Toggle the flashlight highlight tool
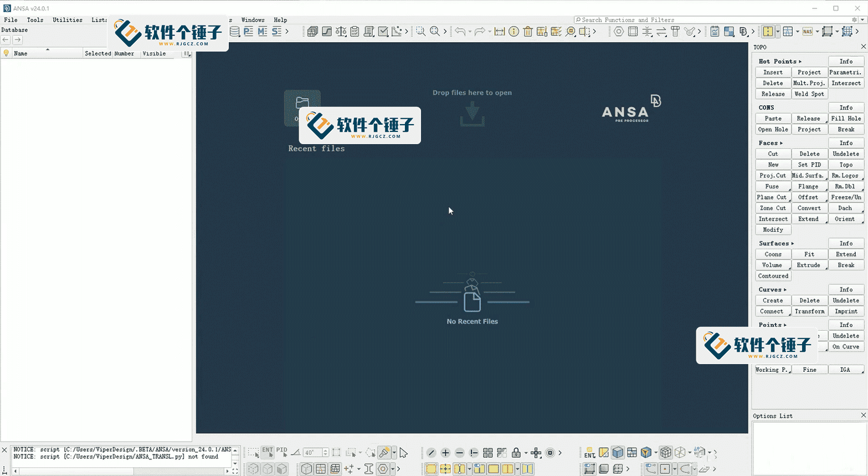 pyautogui.click(x=384, y=453)
